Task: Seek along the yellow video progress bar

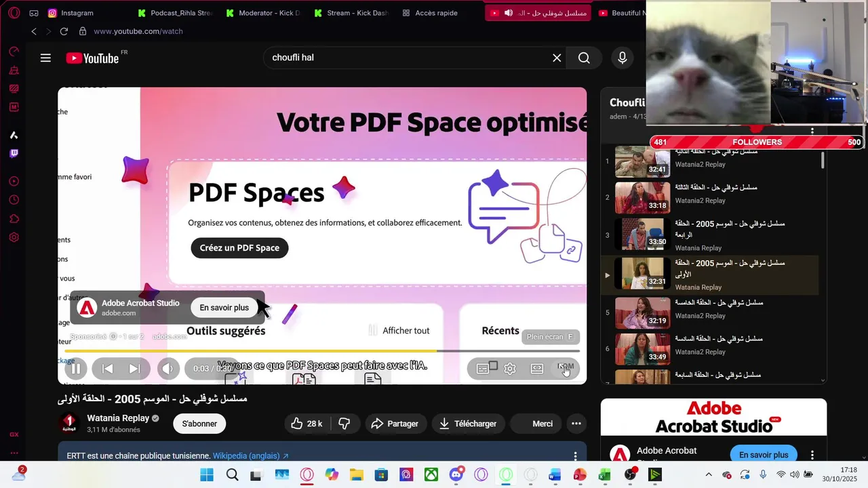Action: point(322,351)
